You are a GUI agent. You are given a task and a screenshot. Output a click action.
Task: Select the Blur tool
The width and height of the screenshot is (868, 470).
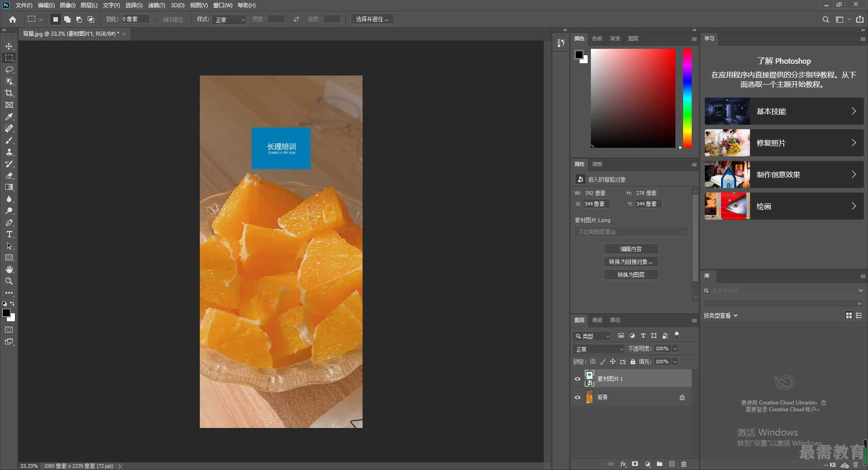click(x=9, y=199)
